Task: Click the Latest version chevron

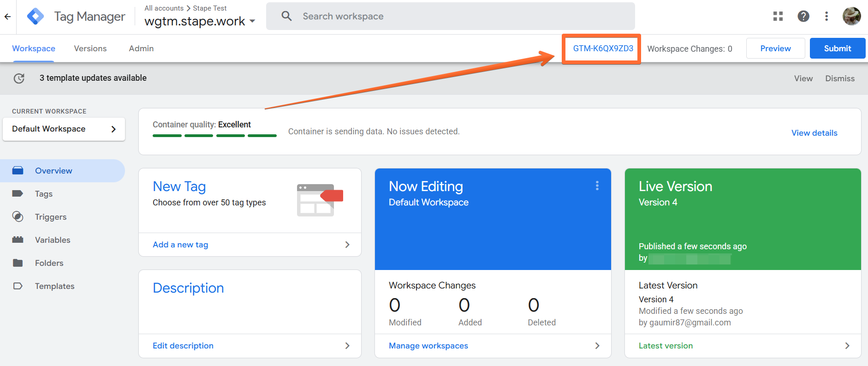Action: [x=847, y=346]
